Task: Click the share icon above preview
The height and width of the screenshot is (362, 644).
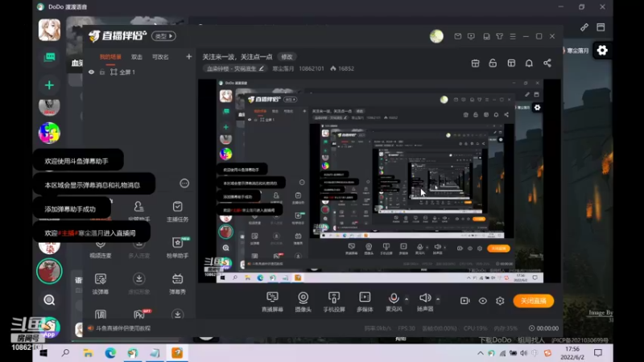Action: coord(547,64)
